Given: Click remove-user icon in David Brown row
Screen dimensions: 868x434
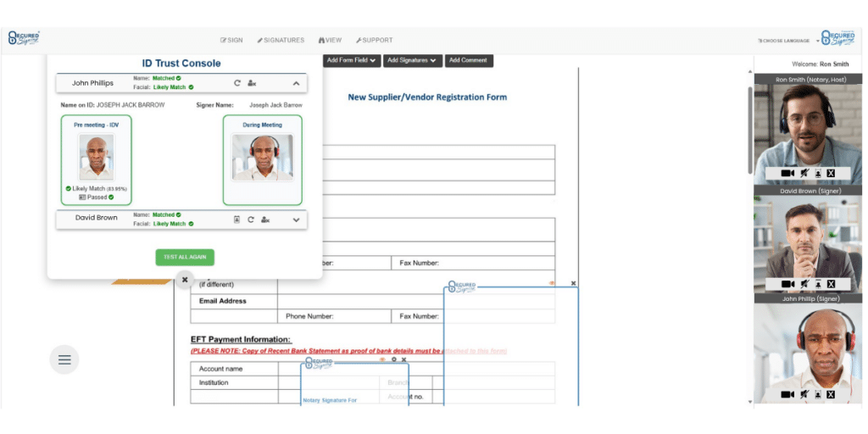Looking at the screenshot, I should (265, 220).
